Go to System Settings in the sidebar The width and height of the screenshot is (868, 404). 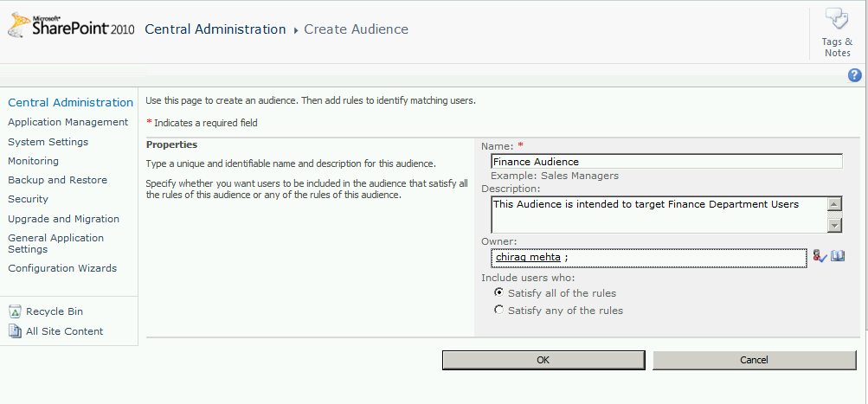(48, 142)
